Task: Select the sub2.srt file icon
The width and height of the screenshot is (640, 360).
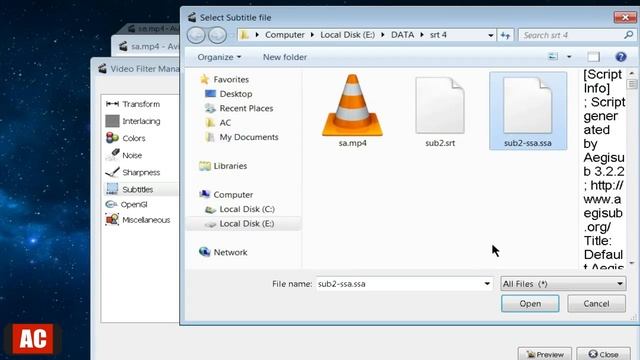Action: [x=440, y=111]
